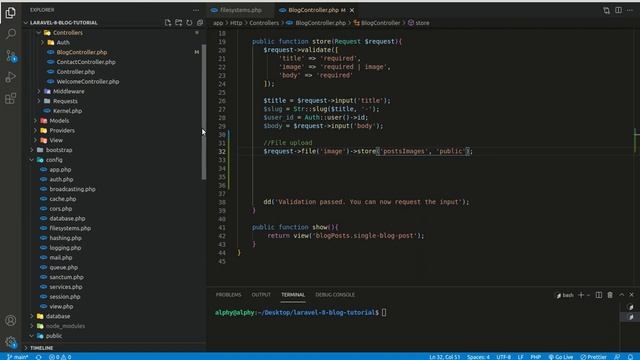Open the PROBLEMS panel tab
Image resolution: width=640 pixels, height=360 pixels.
(229, 295)
